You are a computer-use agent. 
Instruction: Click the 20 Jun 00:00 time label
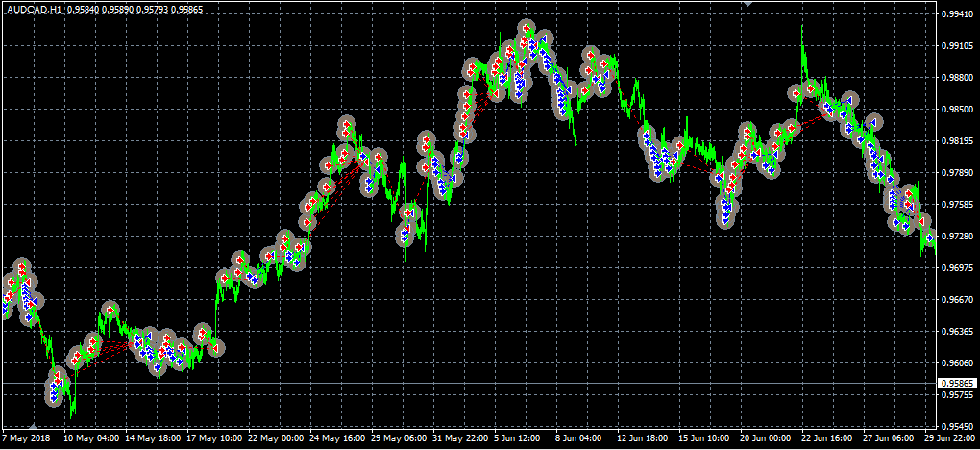click(766, 438)
